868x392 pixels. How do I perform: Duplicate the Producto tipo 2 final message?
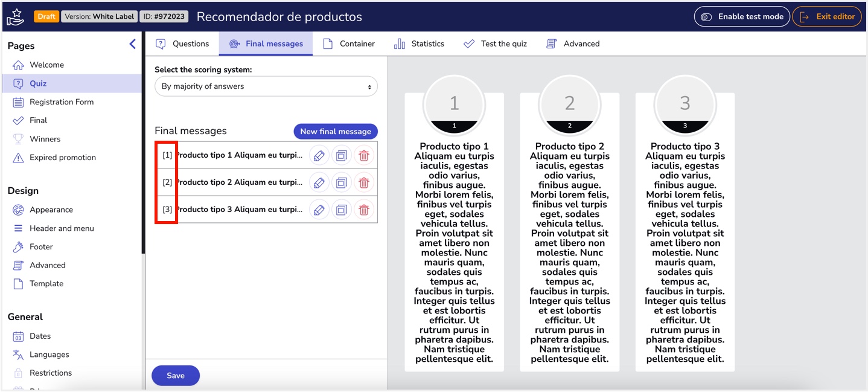click(342, 182)
